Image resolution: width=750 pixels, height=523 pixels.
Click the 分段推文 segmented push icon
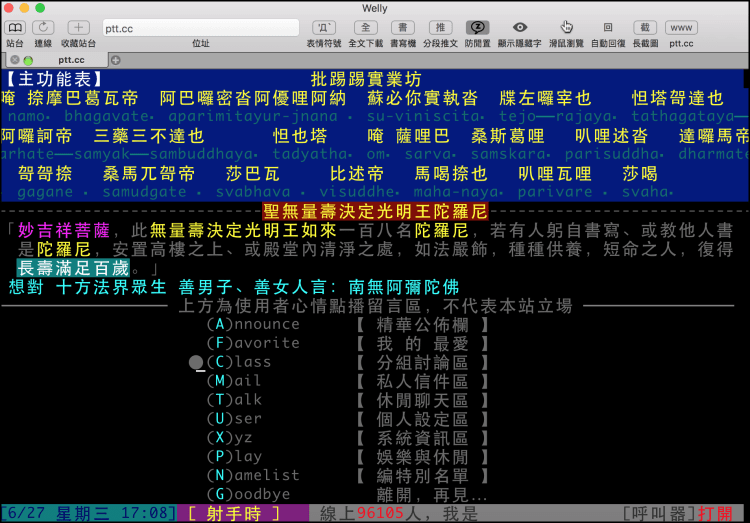pos(438,27)
